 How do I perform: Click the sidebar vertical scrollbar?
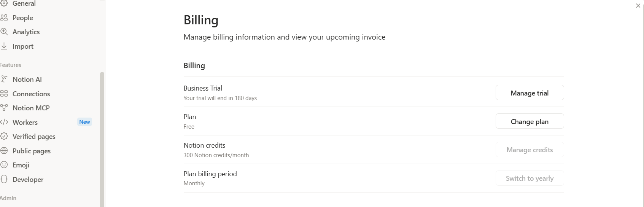102,139
